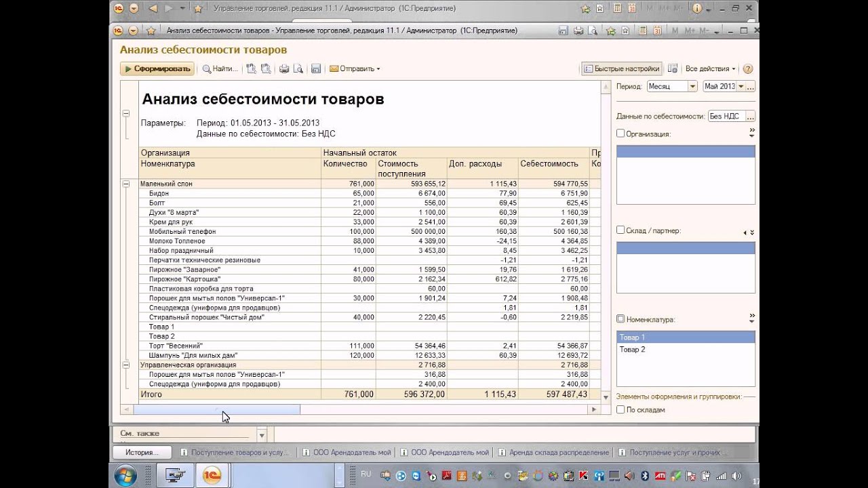This screenshot has height=488, width=868.
Task: Go back using arrow in main window title
Action: point(153,8)
